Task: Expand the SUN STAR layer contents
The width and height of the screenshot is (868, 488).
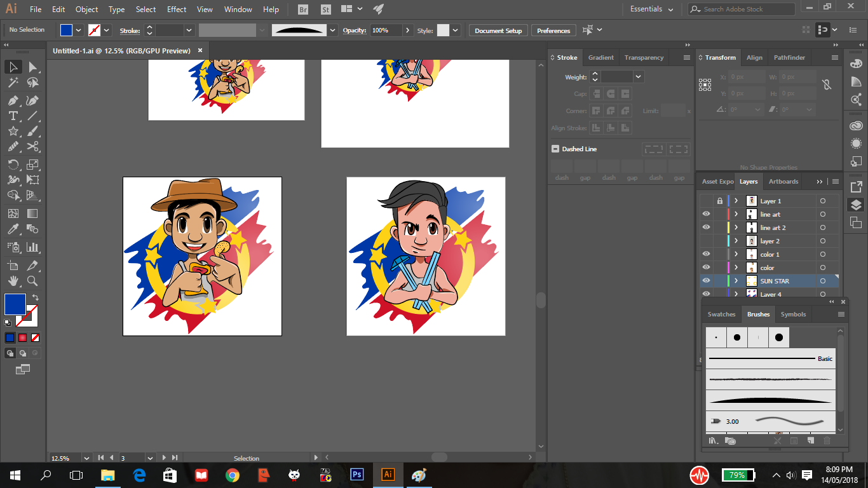Action: point(736,281)
